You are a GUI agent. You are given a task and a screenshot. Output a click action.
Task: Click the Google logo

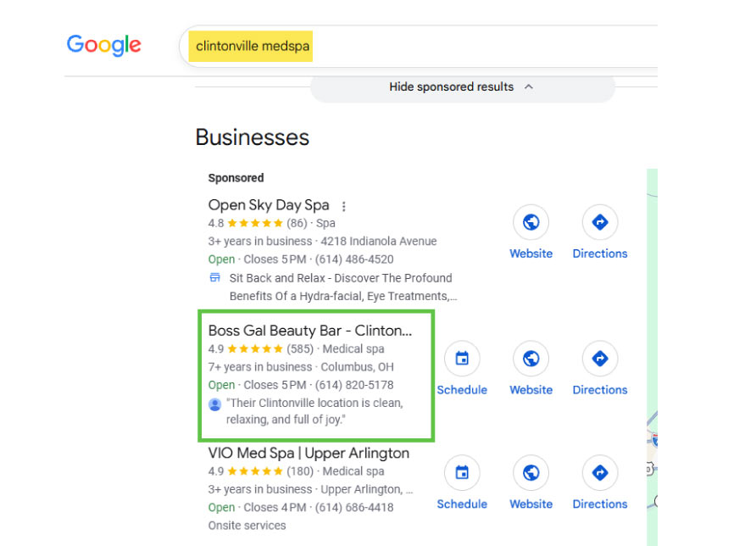pyautogui.click(x=103, y=45)
